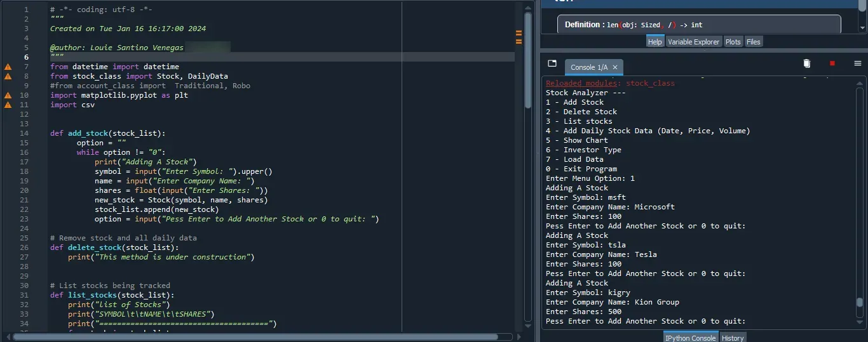This screenshot has width=868, height=342.
Task: Click 'Enter Company Name: Kion Group' line
Action: pyautogui.click(x=613, y=302)
